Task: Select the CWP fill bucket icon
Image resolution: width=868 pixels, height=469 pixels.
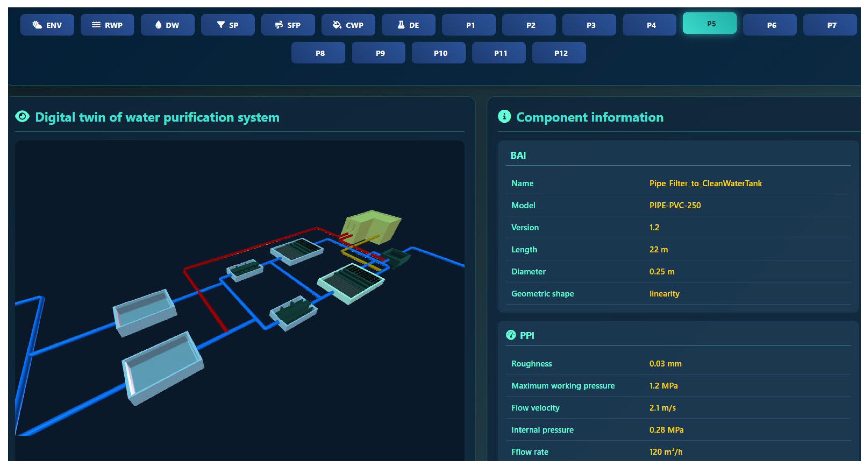Action: [337, 25]
